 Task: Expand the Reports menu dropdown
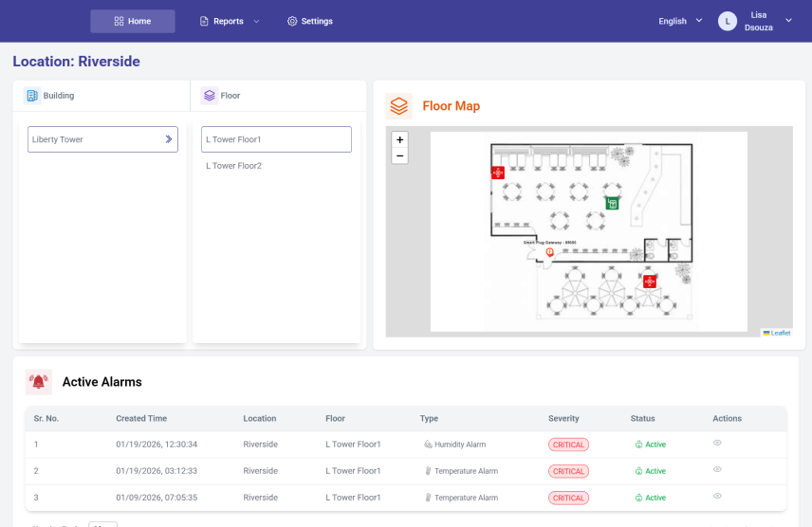coord(230,21)
